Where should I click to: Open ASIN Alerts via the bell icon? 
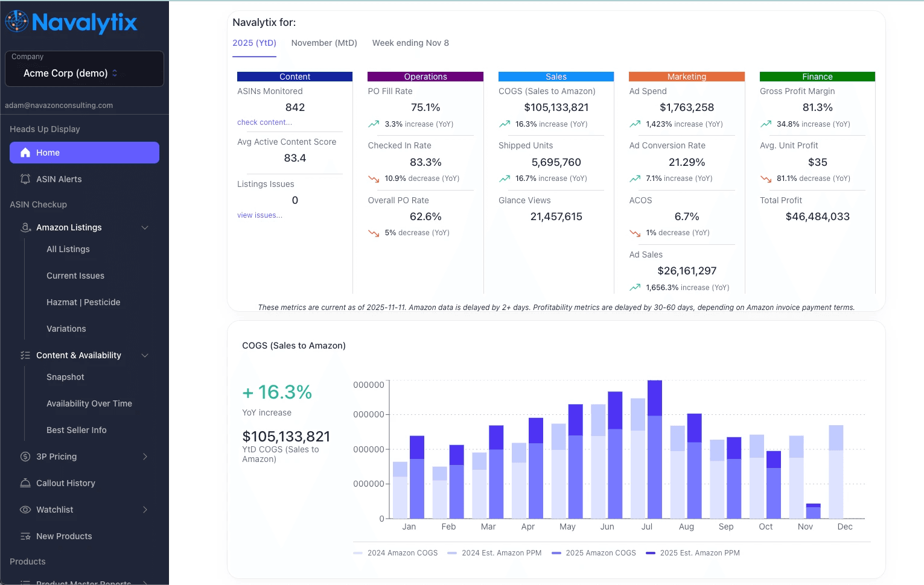tap(25, 179)
